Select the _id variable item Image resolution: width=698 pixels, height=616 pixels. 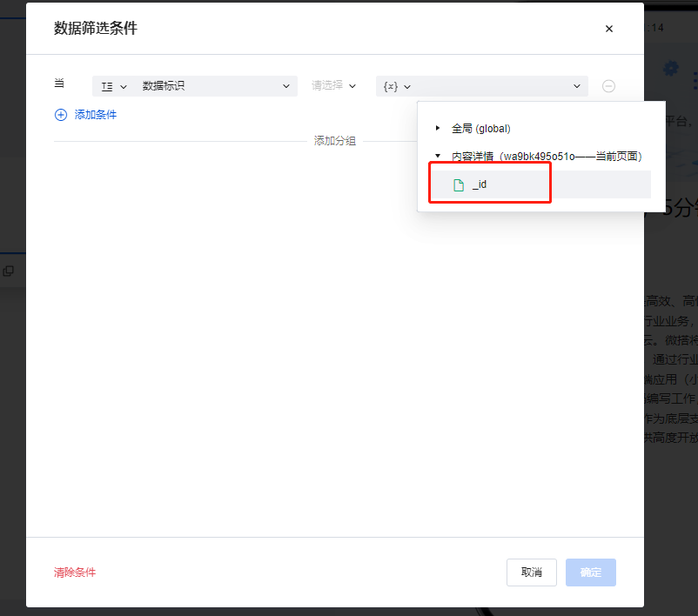click(x=541, y=184)
